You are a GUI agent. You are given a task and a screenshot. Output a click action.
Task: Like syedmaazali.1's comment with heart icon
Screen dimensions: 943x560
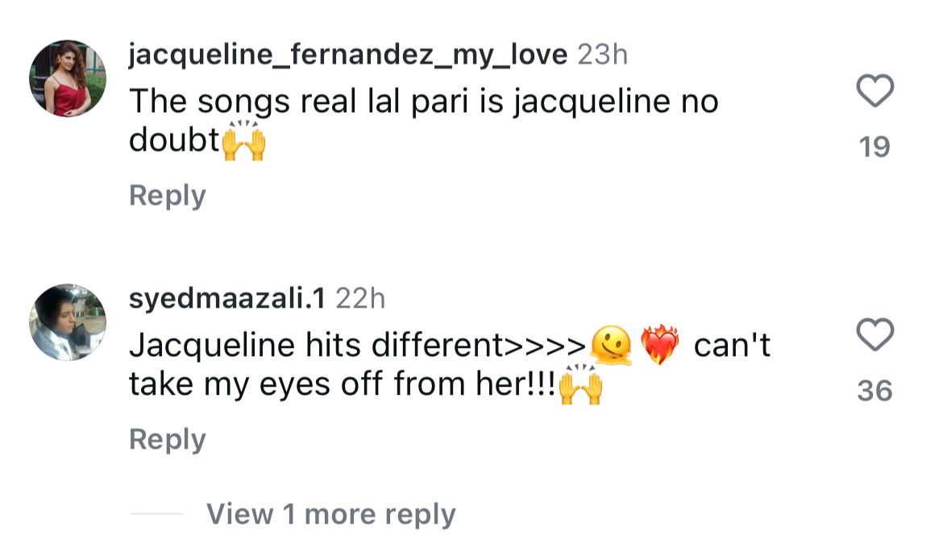tap(874, 334)
